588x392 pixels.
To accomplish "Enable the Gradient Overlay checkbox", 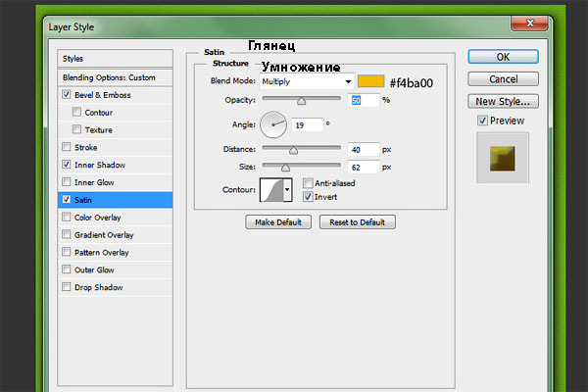I will (x=67, y=234).
